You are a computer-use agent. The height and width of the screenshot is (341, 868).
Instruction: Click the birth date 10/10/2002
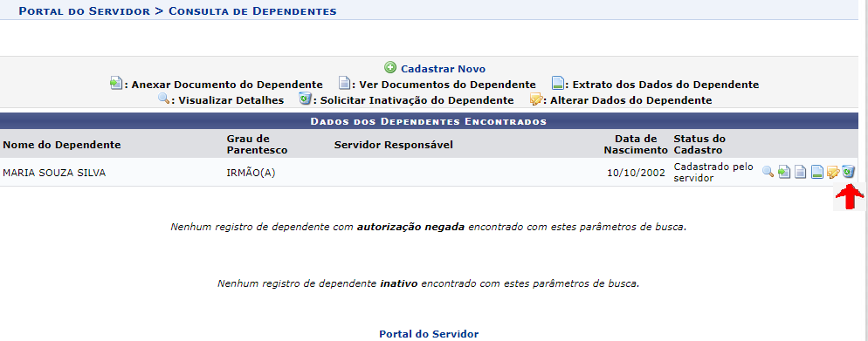tap(636, 173)
